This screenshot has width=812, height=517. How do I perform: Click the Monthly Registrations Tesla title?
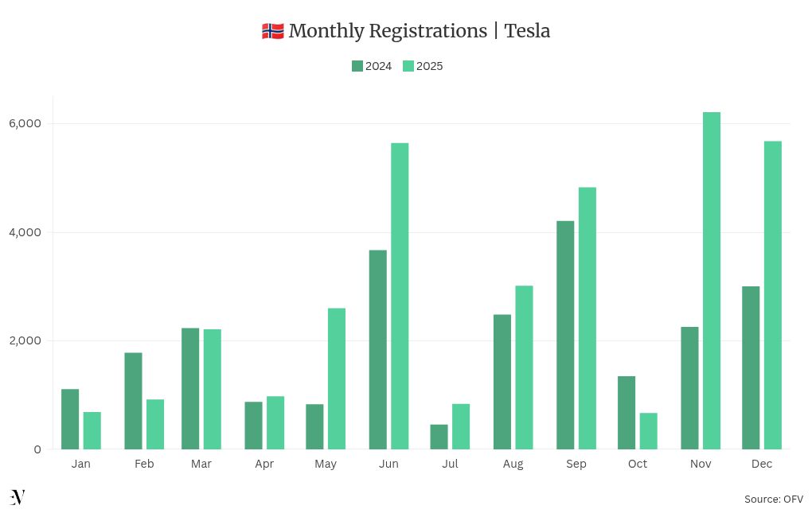point(419,31)
